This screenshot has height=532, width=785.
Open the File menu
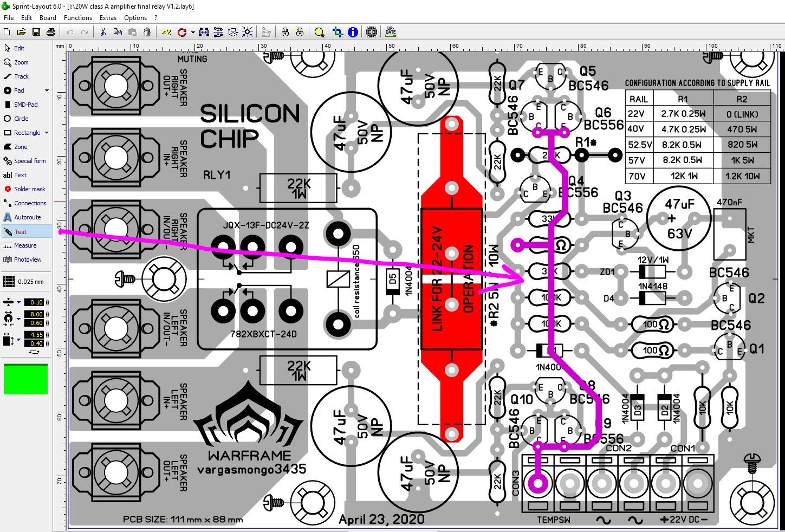[x=9, y=17]
